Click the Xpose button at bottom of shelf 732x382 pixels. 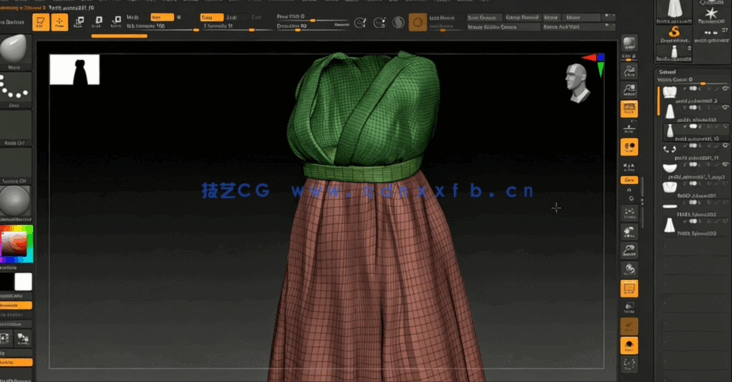click(629, 364)
